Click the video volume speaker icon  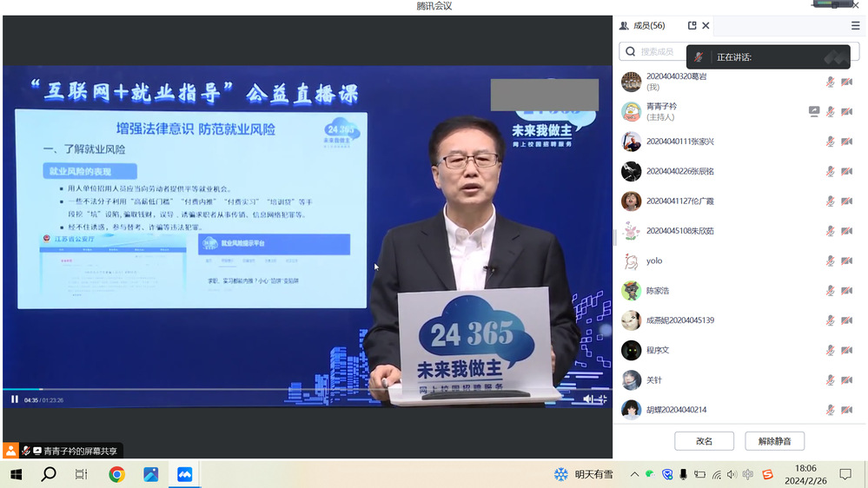(588, 399)
